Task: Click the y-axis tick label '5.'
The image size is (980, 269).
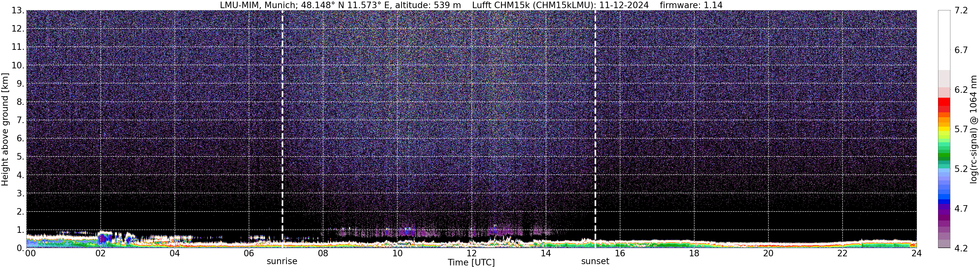Action: pos(20,157)
